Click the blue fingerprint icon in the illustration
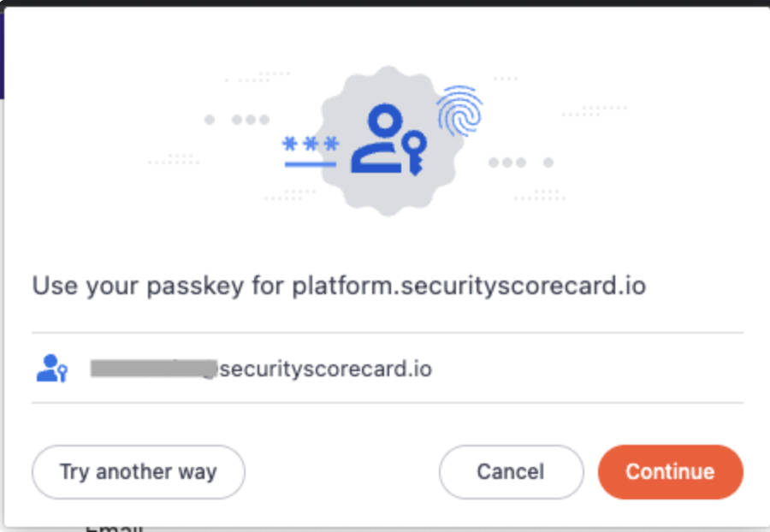770x532 pixels. tap(459, 110)
